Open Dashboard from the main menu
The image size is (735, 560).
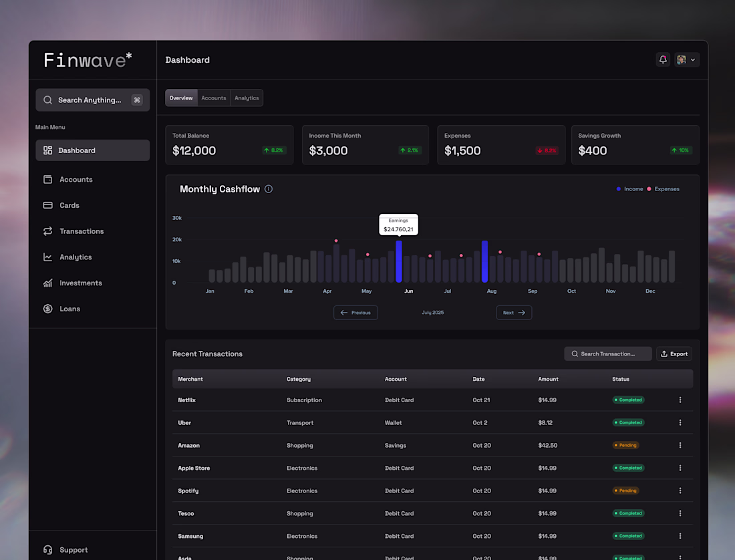pyautogui.click(x=92, y=150)
